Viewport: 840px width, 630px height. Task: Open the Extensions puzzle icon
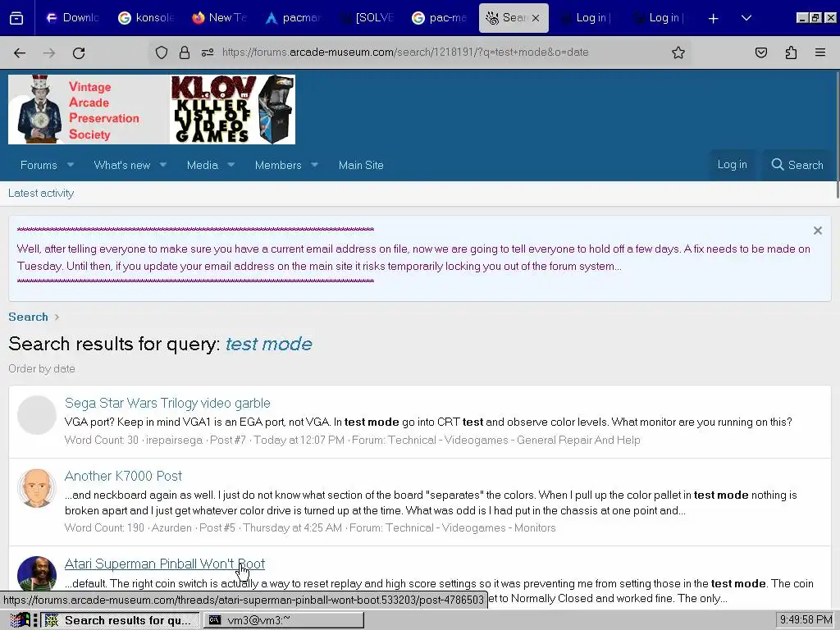792,52
